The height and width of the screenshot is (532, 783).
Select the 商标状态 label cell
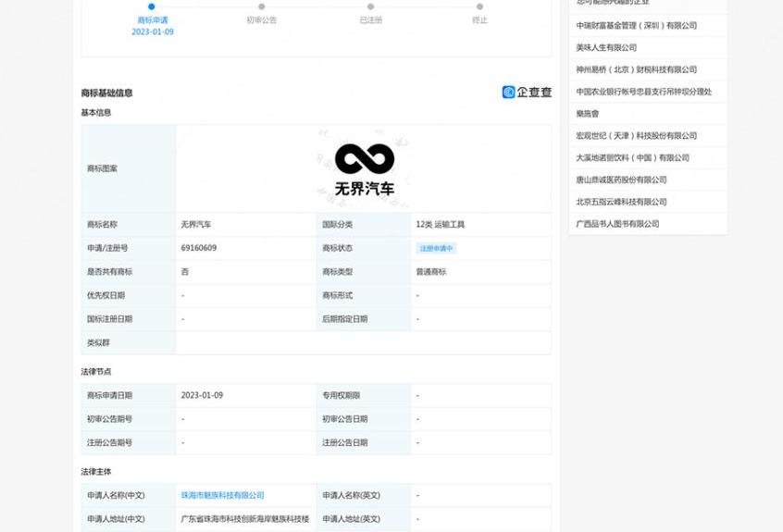pyautogui.click(x=364, y=249)
